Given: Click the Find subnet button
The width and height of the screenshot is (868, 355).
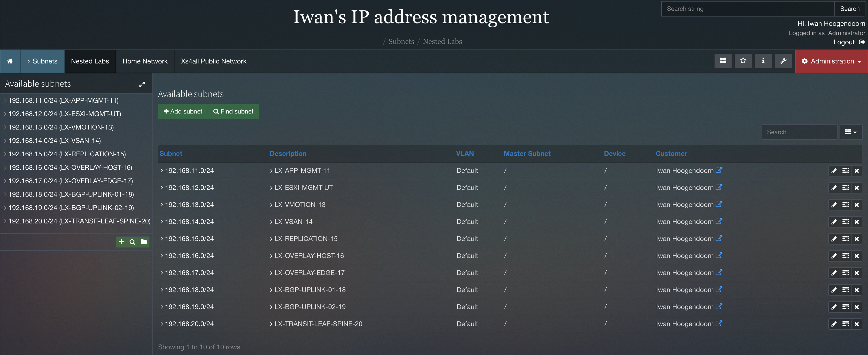Looking at the screenshot, I should 234,111.
